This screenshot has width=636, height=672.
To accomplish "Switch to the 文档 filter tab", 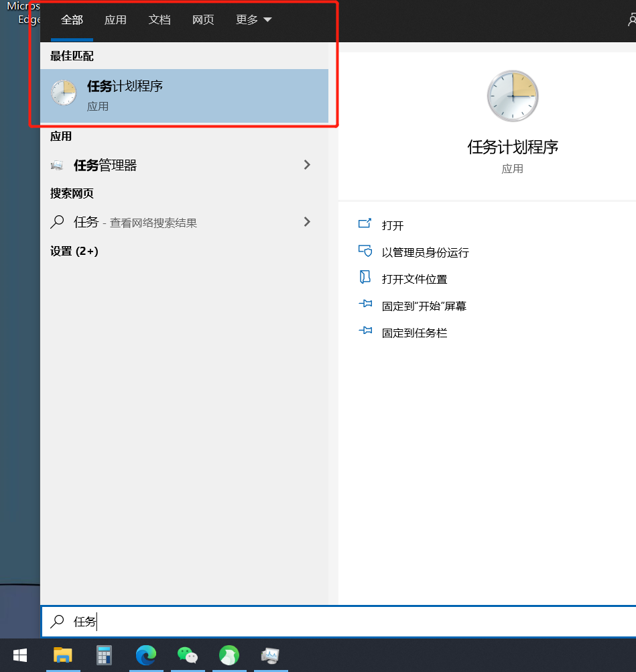I will [x=159, y=20].
